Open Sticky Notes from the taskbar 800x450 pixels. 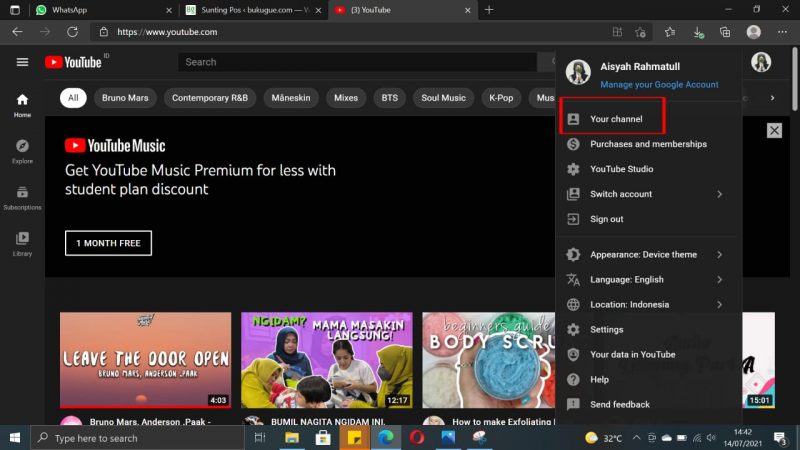coord(355,437)
